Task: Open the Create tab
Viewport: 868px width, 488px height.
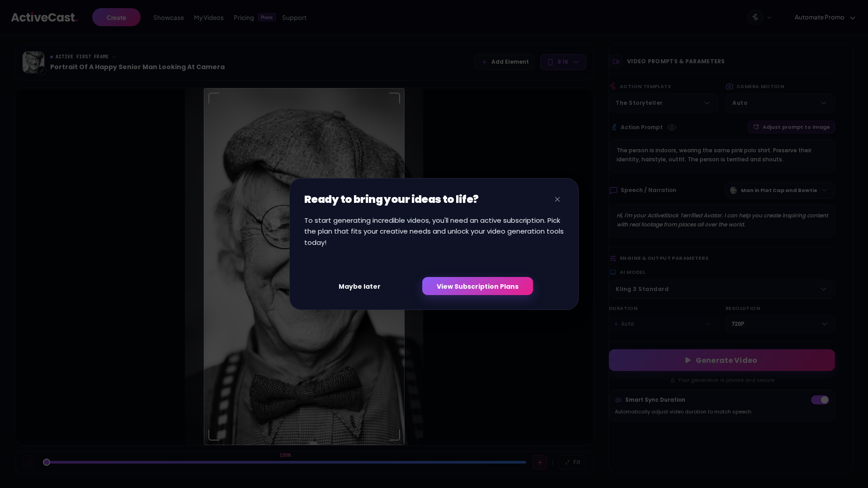Action: (116, 17)
